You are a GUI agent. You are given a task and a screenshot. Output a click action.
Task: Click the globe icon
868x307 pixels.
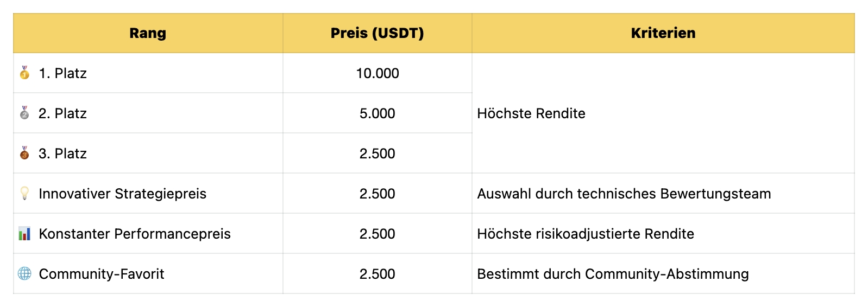click(x=24, y=274)
